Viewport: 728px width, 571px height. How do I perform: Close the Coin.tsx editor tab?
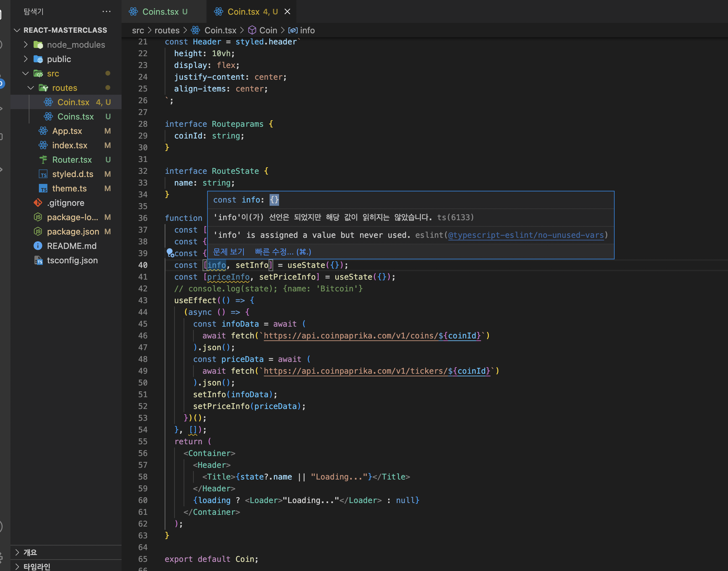pyautogui.click(x=287, y=12)
